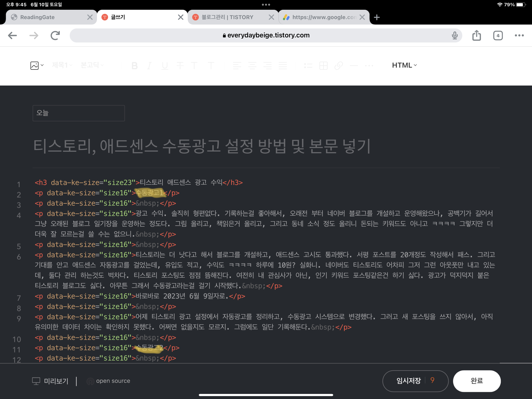
Task: Open the 본고딕 font dropdown
Action: pyautogui.click(x=92, y=65)
